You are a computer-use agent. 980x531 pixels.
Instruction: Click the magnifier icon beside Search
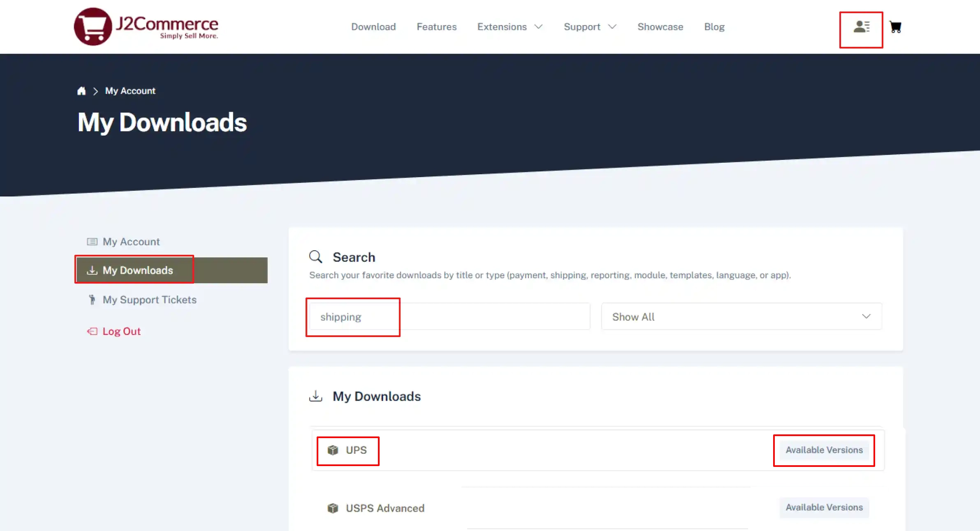[315, 257]
